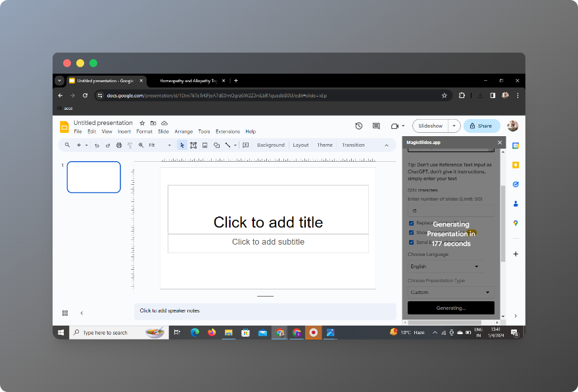The height and width of the screenshot is (392, 578).
Task: Select the Text box tool
Action: [193, 145]
